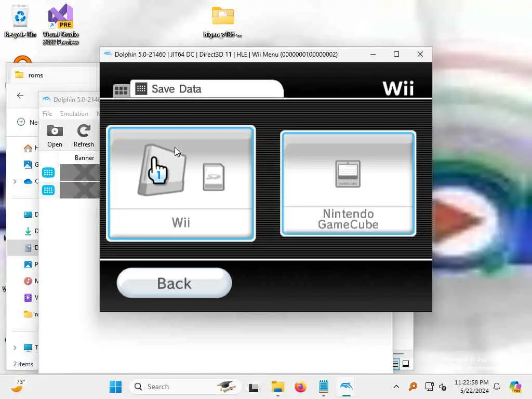Viewport: 532px width, 399px height.
Task: Click the Refresh toolbar icon in Dolphin
Action: 84,136
